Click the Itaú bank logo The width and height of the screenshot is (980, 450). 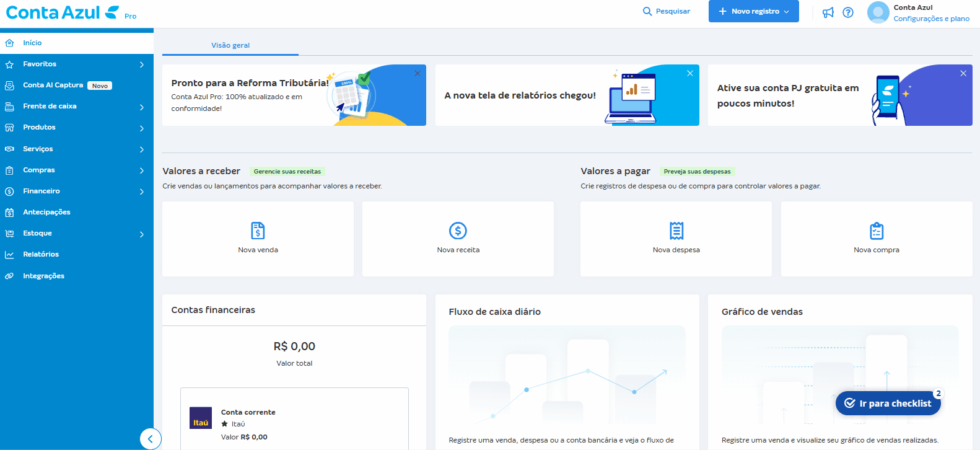point(201,418)
